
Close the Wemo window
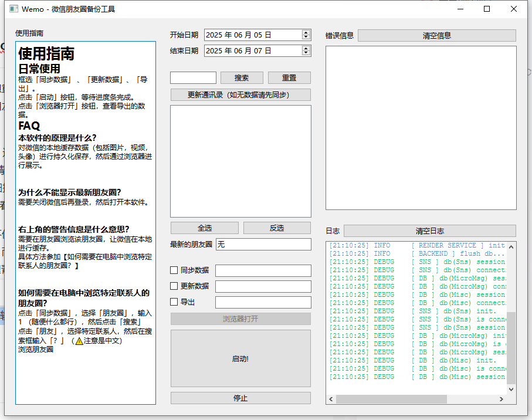514,9
